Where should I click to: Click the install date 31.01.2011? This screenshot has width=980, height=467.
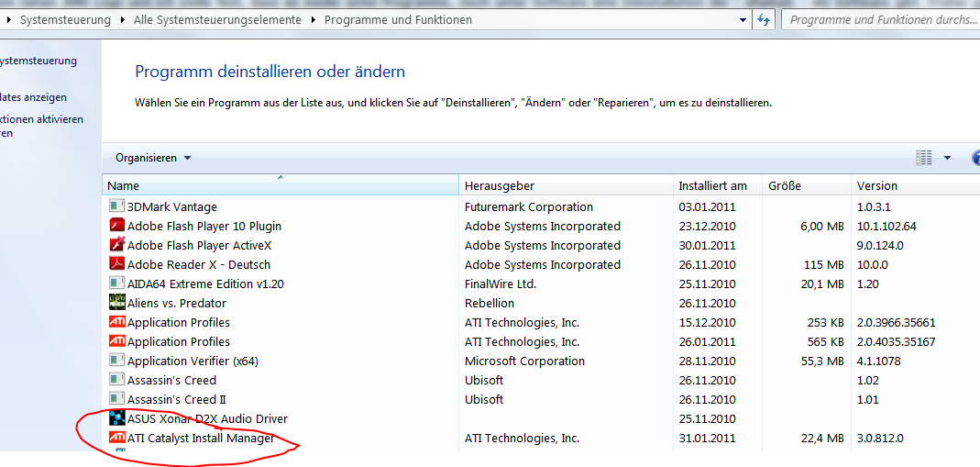708,439
